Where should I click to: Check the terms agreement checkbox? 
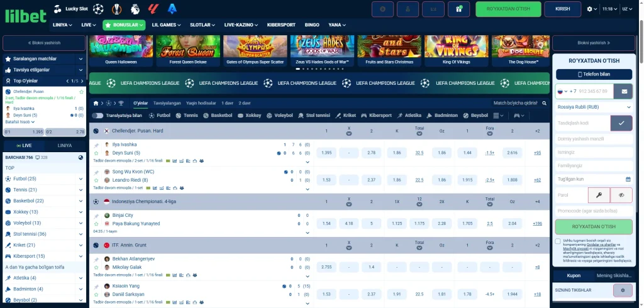tap(558, 241)
